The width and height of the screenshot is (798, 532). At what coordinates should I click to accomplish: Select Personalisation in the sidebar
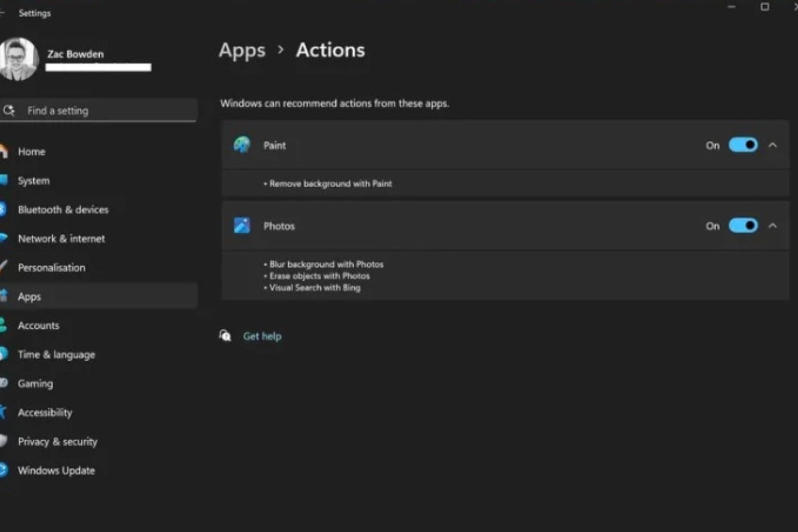pos(51,268)
